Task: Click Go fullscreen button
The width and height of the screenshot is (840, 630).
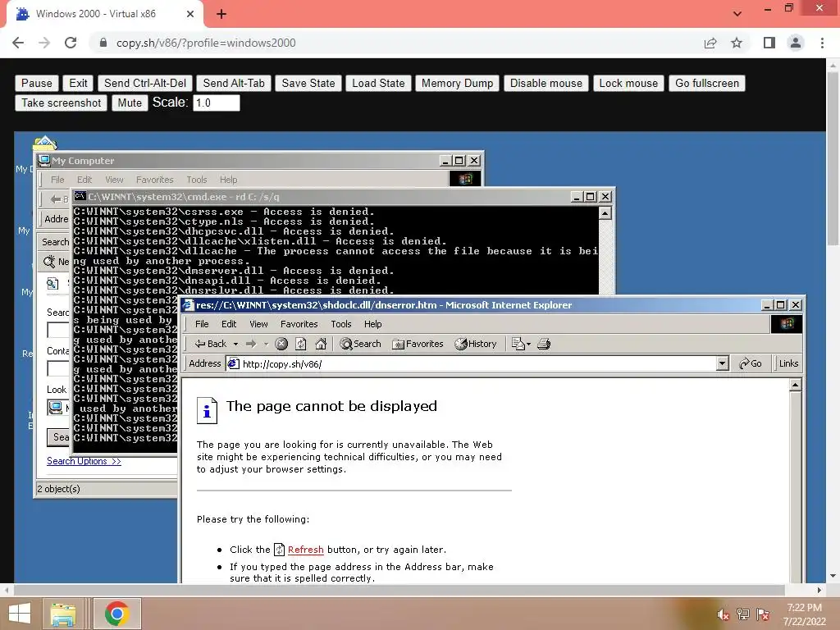Action: tap(706, 83)
